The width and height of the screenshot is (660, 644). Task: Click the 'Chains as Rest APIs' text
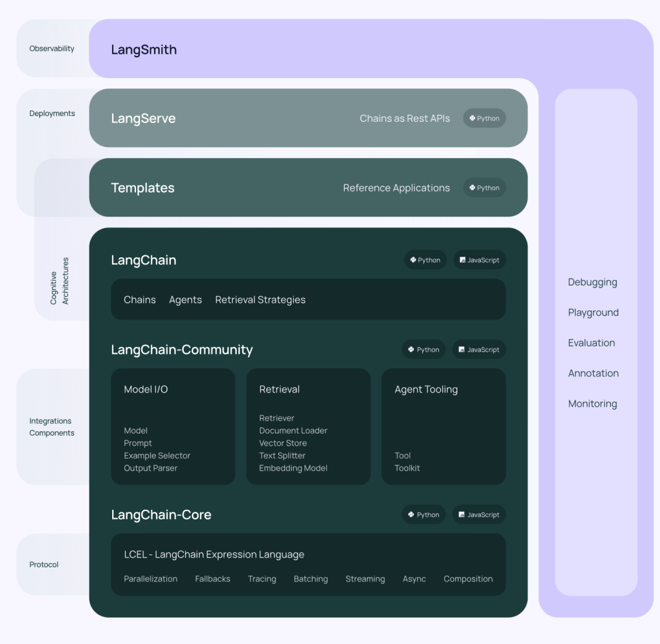tap(405, 118)
